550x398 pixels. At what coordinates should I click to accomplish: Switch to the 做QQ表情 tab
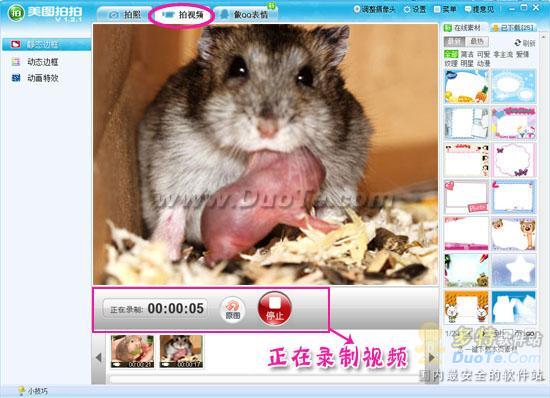pos(245,14)
